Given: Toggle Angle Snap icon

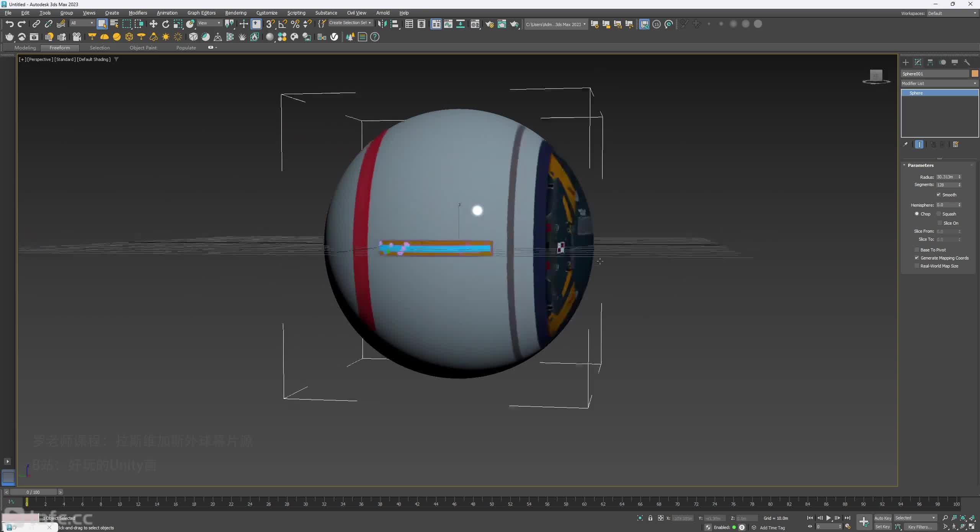Looking at the screenshot, I should (283, 24).
